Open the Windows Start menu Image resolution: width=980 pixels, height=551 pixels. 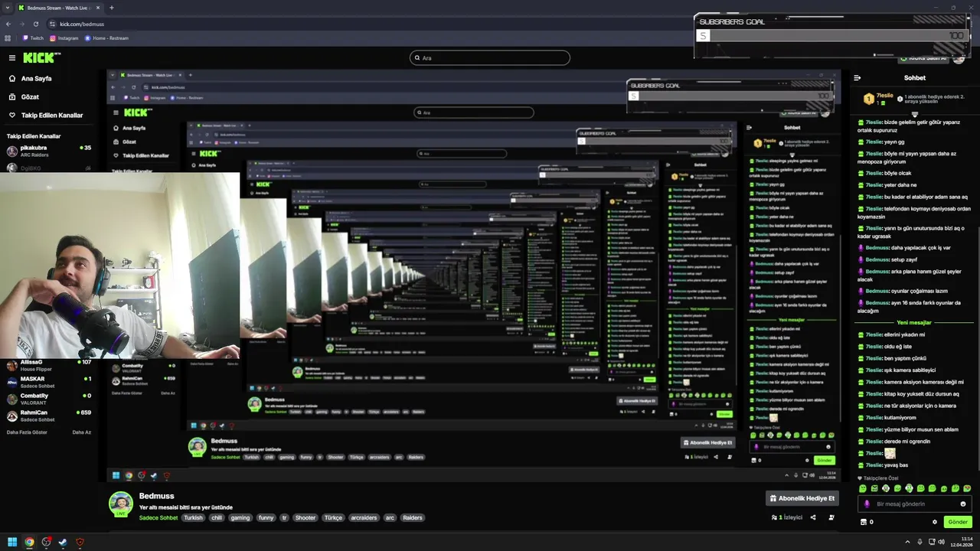point(11,542)
